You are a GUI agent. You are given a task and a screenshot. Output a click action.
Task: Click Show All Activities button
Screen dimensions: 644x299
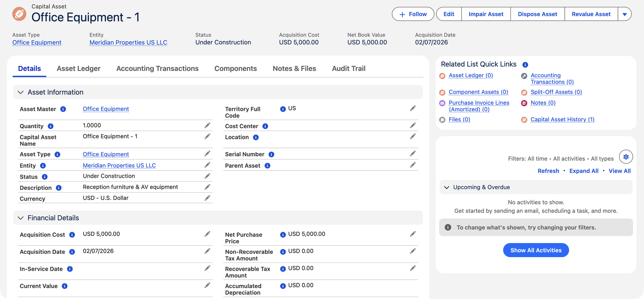[x=536, y=250]
